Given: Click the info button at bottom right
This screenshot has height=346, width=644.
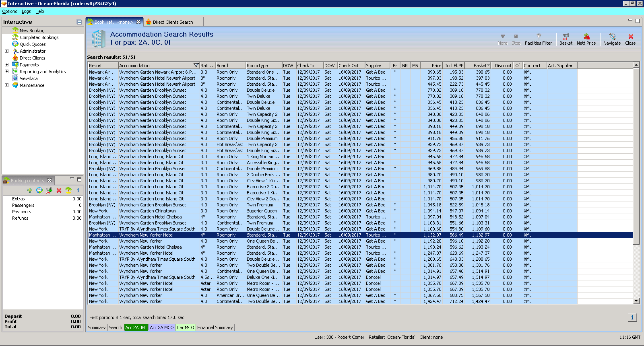Looking at the screenshot, I should click(632, 317).
